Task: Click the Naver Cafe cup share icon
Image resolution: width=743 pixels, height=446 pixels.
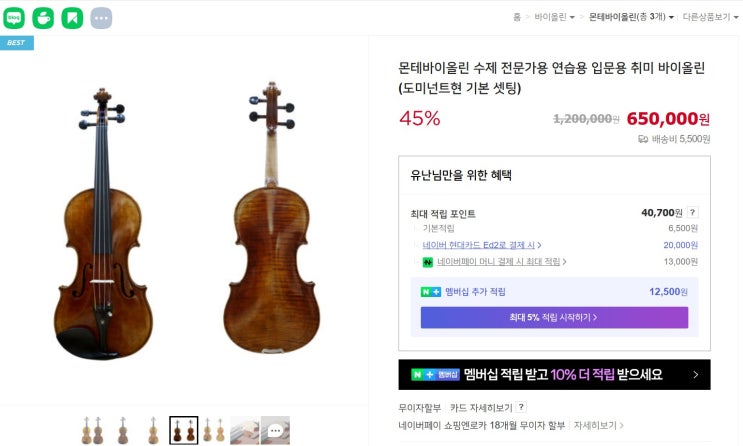Action: tap(43, 17)
